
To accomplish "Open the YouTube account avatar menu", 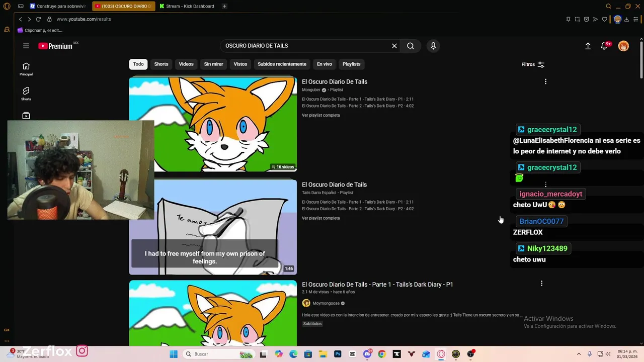I will point(623,46).
